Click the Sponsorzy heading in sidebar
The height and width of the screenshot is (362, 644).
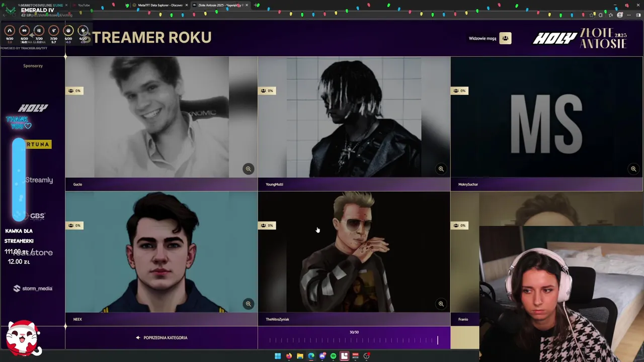[33, 66]
